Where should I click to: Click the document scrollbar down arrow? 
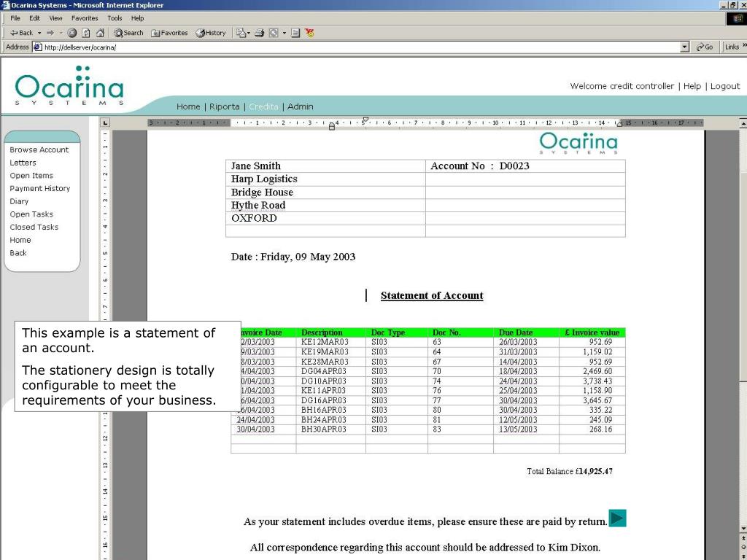[x=743, y=529]
